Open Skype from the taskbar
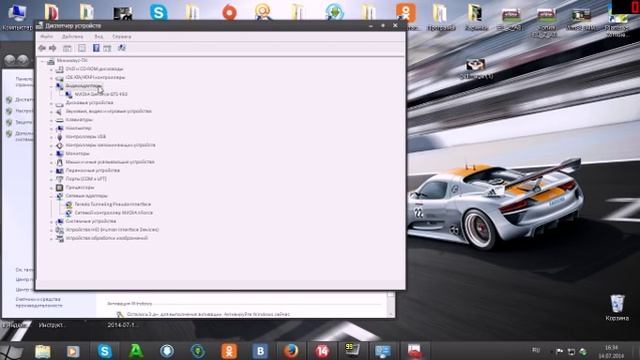This screenshot has width=640, height=360. click(x=104, y=351)
